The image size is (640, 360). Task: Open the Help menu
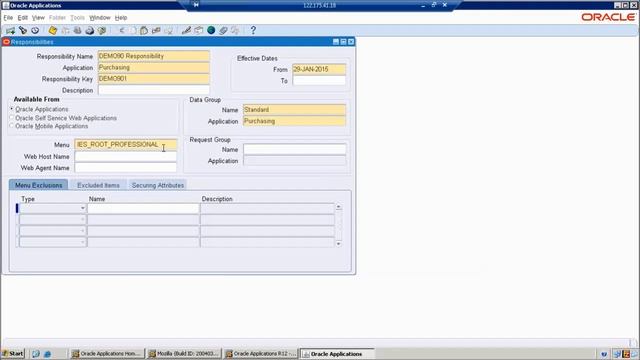click(121, 18)
